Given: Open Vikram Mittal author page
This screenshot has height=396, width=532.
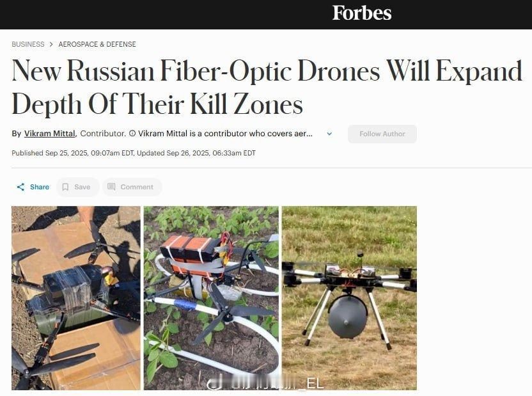Looking at the screenshot, I should point(49,134).
